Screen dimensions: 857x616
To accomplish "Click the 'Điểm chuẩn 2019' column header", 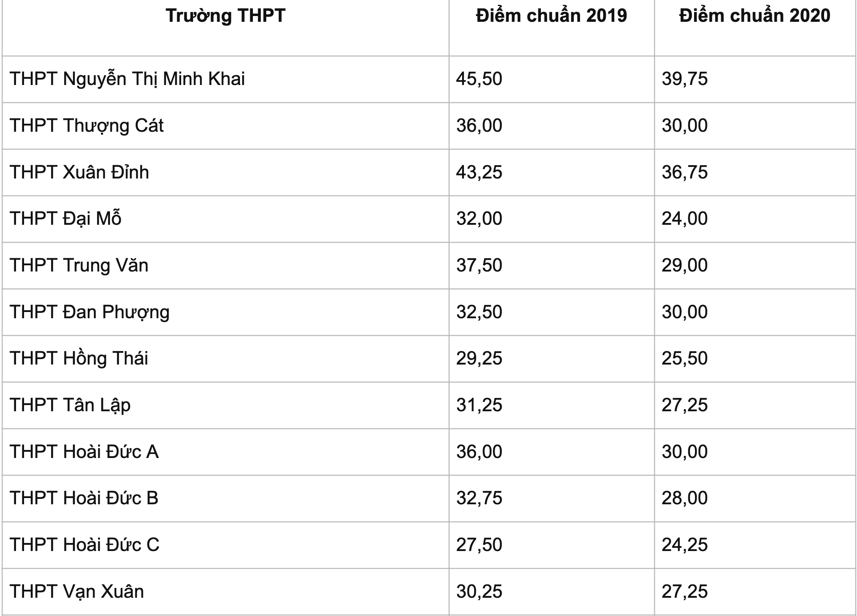I will point(551,16).
